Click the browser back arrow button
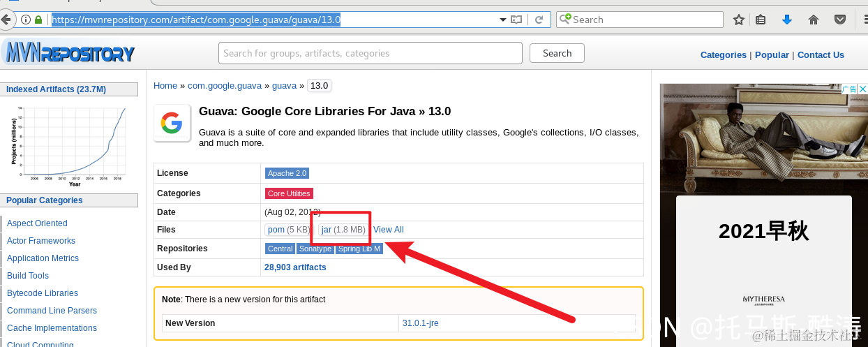 pyautogui.click(x=6, y=20)
